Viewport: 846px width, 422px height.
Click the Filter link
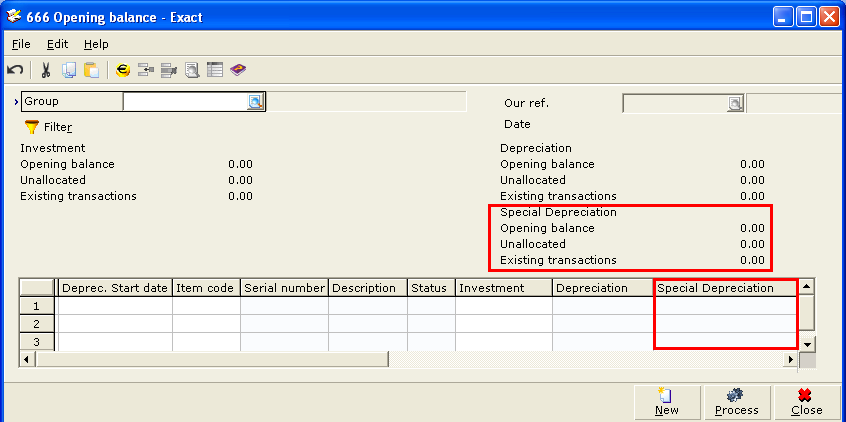tap(58, 127)
